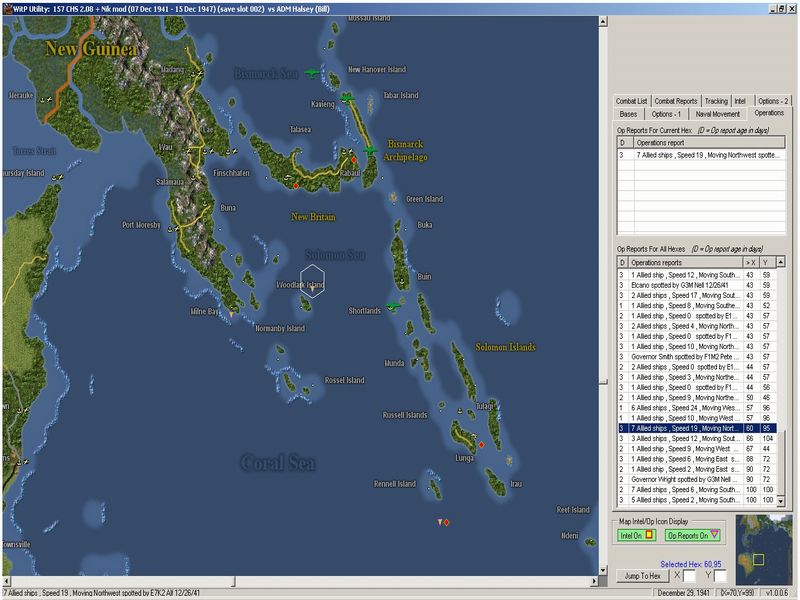Click the X coordinate input box
The width and height of the screenshot is (800, 600).
[x=689, y=576]
